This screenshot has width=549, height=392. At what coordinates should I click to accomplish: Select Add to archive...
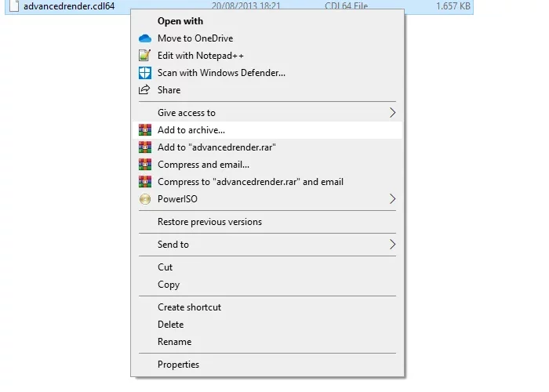click(267, 130)
